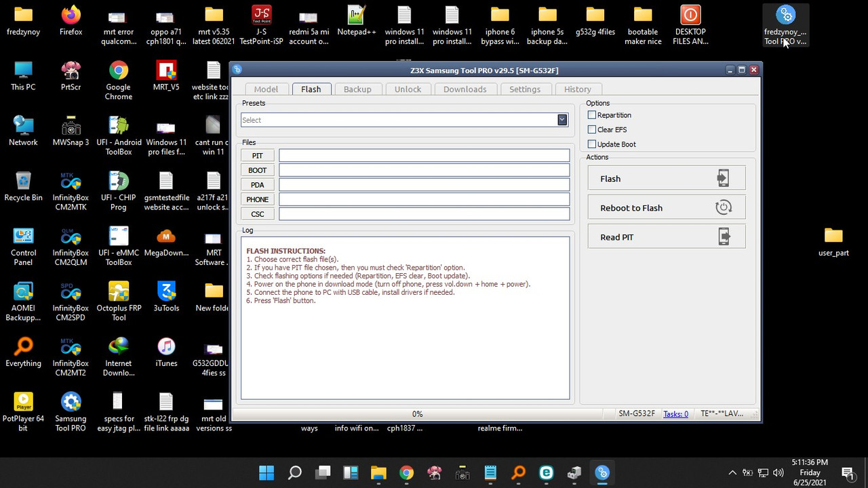868x488 pixels.
Task: Select the Recycle Bin icon
Action: click(x=23, y=186)
